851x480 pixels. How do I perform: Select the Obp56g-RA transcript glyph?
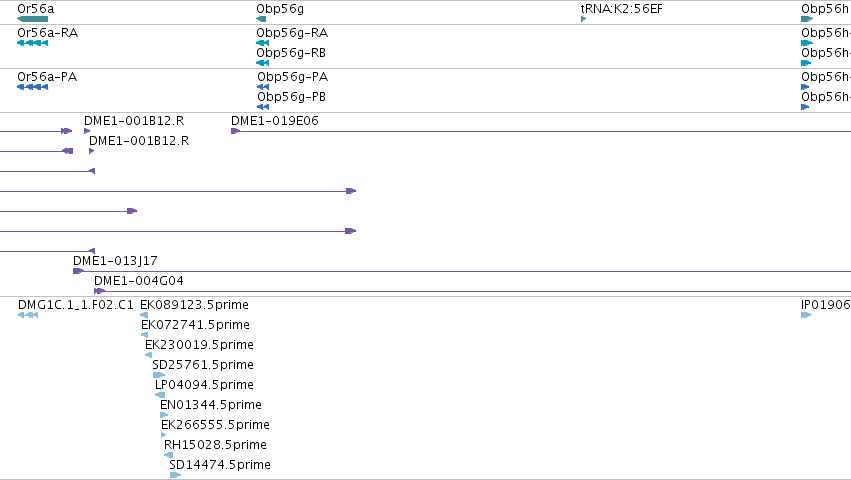coord(263,43)
